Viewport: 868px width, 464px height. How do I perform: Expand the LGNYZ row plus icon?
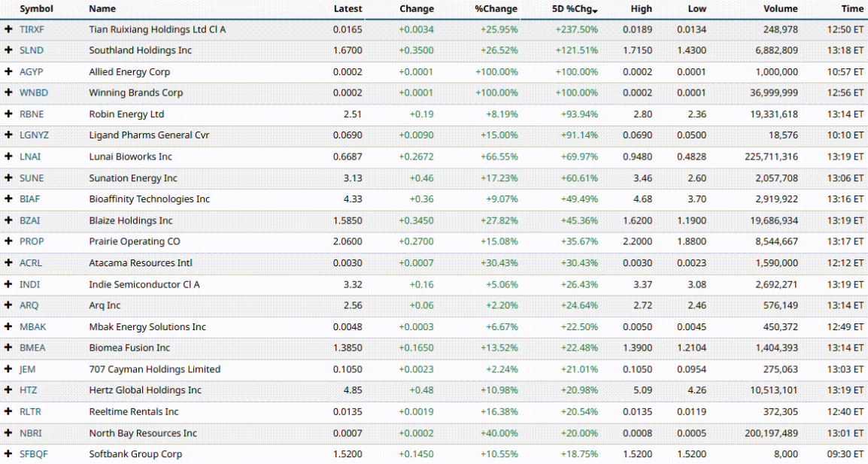tap(8, 135)
